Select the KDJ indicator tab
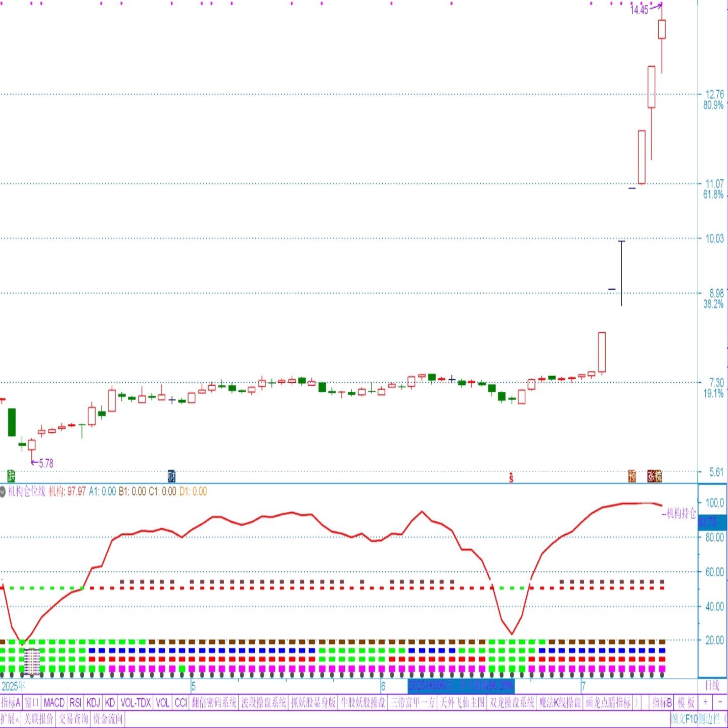Viewport: 728px width, 728px height. click(93, 702)
